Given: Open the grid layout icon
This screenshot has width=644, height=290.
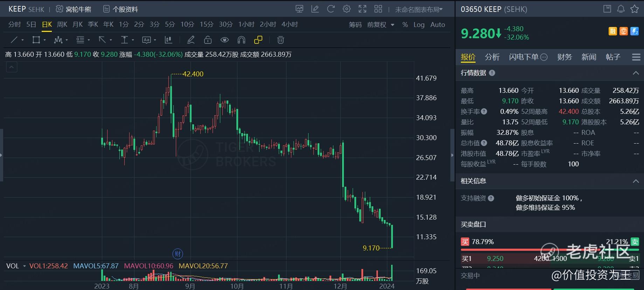Looking at the screenshot, I should coord(378,9).
